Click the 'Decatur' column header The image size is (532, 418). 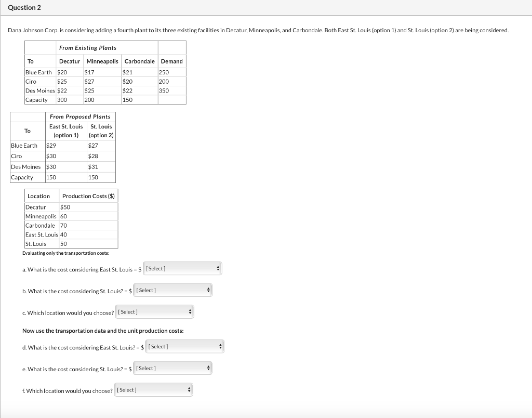click(70, 61)
